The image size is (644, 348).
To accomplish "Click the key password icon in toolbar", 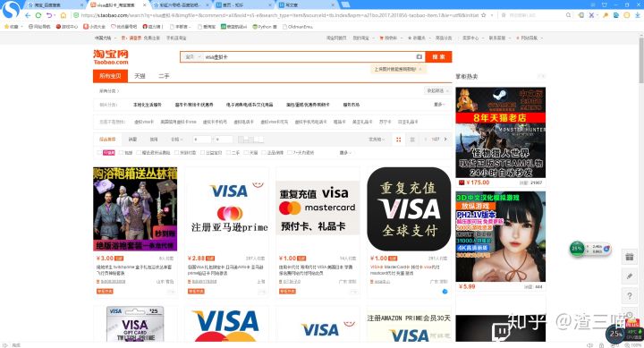I will pyautogui.click(x=606, y=15).
